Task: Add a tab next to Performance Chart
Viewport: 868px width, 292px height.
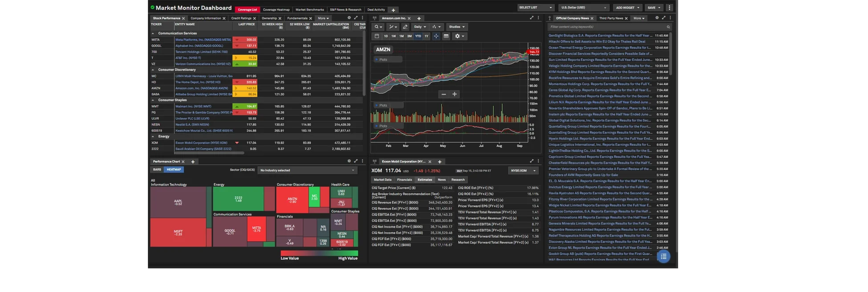Action: [193, 162]
